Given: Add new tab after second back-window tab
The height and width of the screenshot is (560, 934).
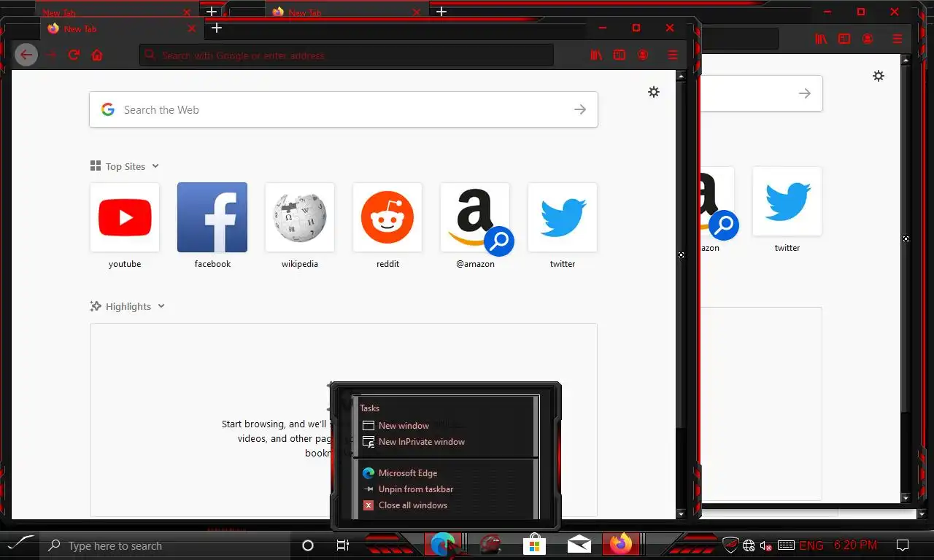Looking at the screenshot, I should (x=441, y=12).
